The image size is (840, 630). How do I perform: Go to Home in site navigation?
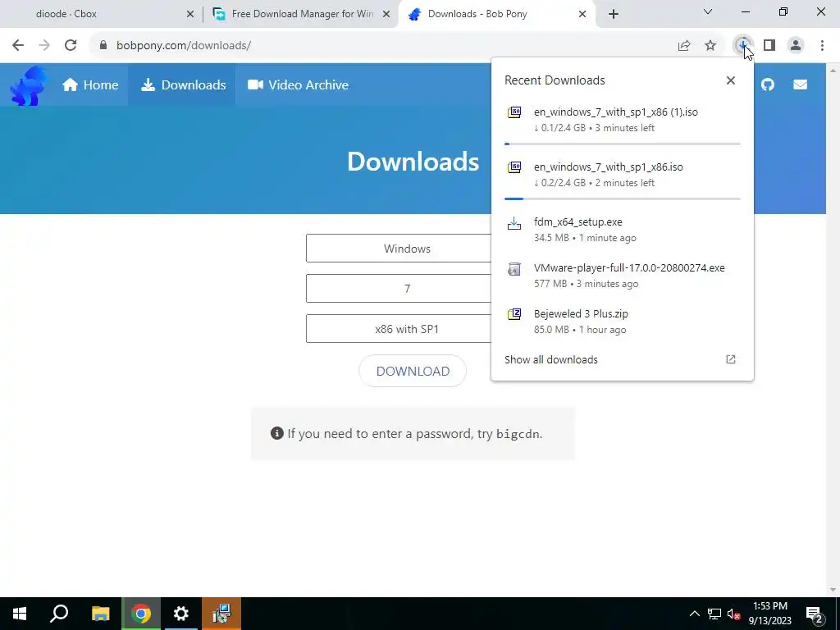(x=90, y=84)
